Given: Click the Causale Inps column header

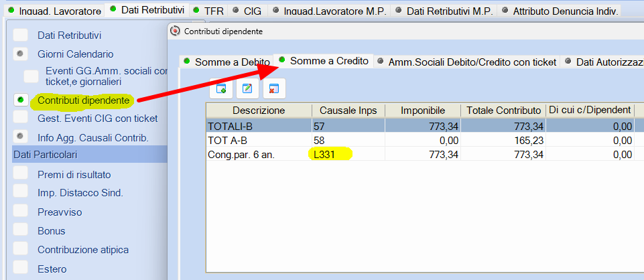Looking at the screenshot, I should (348, 110).
